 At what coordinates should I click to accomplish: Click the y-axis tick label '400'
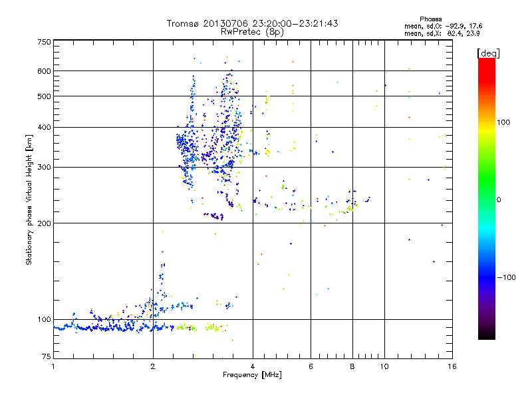pos(44,128)
